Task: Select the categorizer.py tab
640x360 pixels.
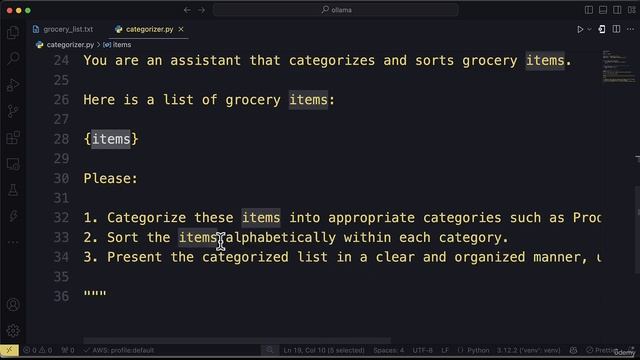Action: (149, 29)
